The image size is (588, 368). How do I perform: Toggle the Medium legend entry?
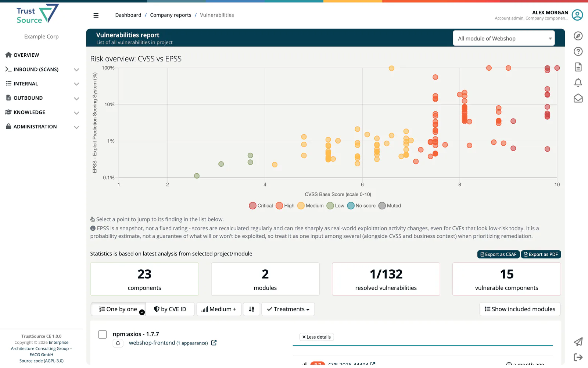[x=311, y=206]
